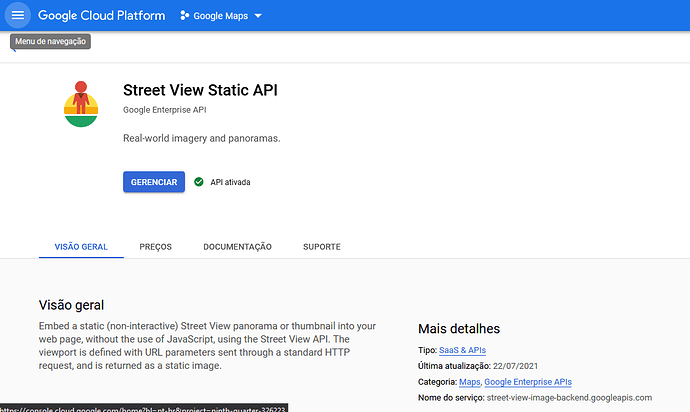The height and width of the screenshot is (412, 690).
Task: Click 'Real-world imagery and panoramas.' text
Action: click(202, 138)
